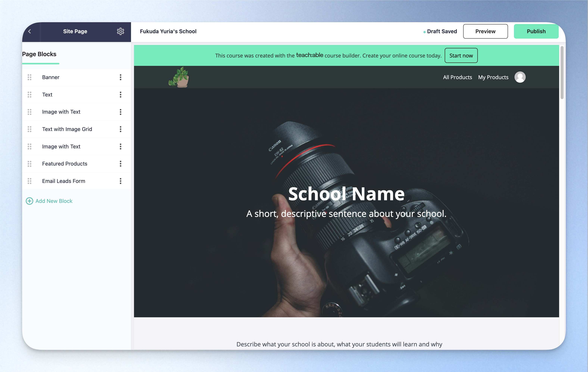Click the preview pane vertical scrollbar
This screenshot has height=372, width=588.
pyautogui.click(x=562, y=73)
